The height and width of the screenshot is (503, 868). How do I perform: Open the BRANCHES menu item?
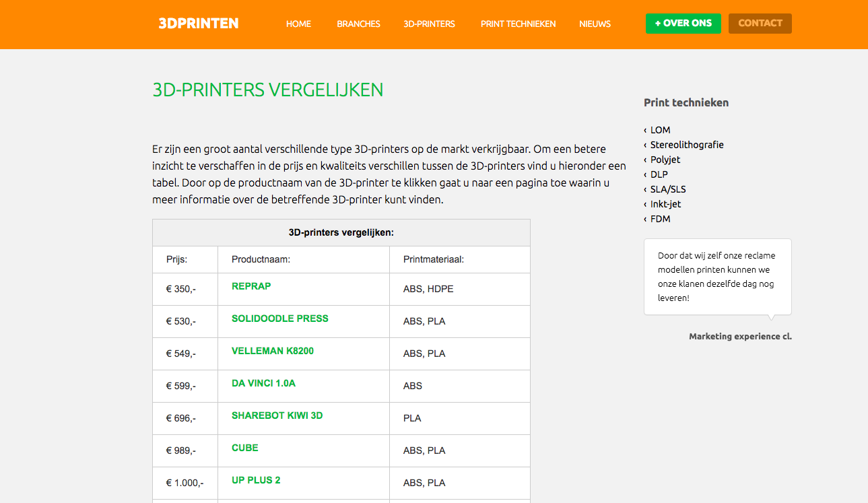pyautogui.click(x=358, y=24)
